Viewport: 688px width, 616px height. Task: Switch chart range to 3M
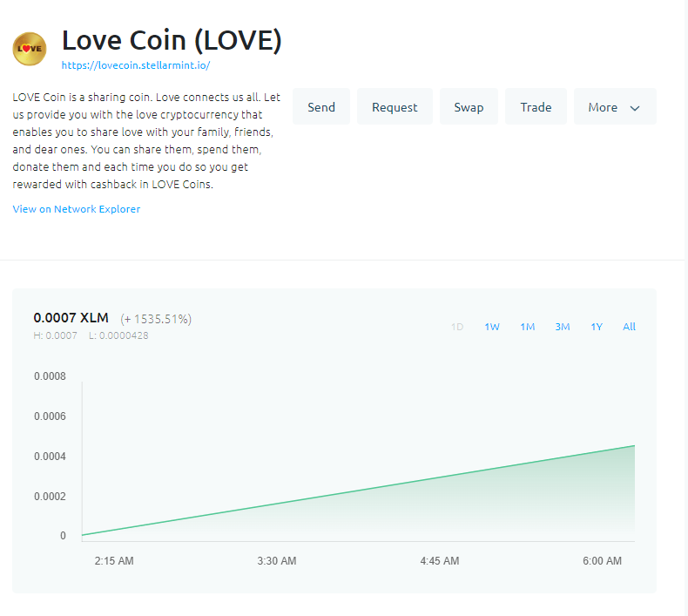click(x=562, y=327)
